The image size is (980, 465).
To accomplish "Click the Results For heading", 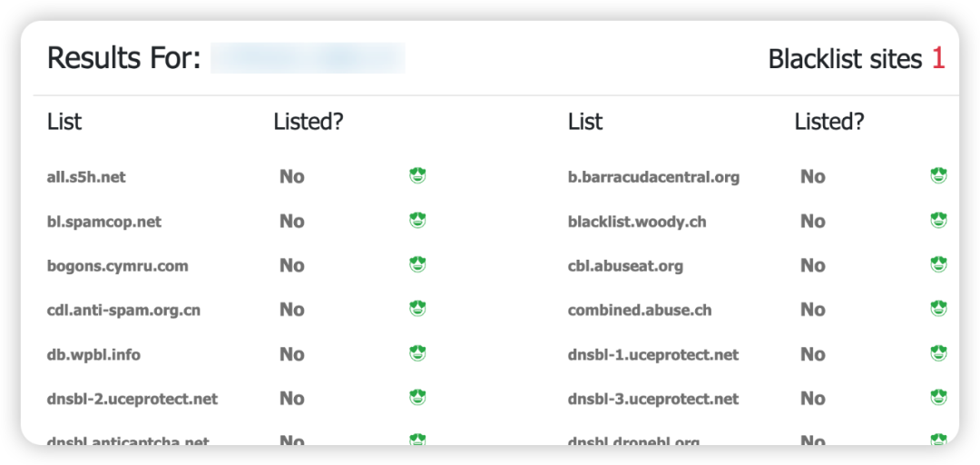I will click(123, 58).
